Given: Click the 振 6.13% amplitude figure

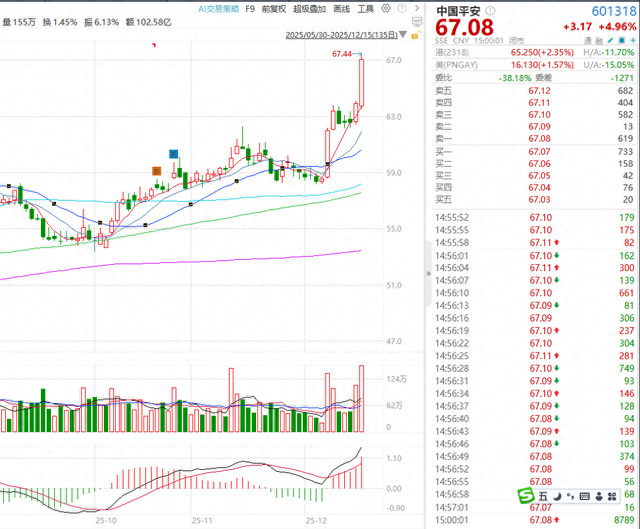Looking at the screenshot, I should point(102,22).
